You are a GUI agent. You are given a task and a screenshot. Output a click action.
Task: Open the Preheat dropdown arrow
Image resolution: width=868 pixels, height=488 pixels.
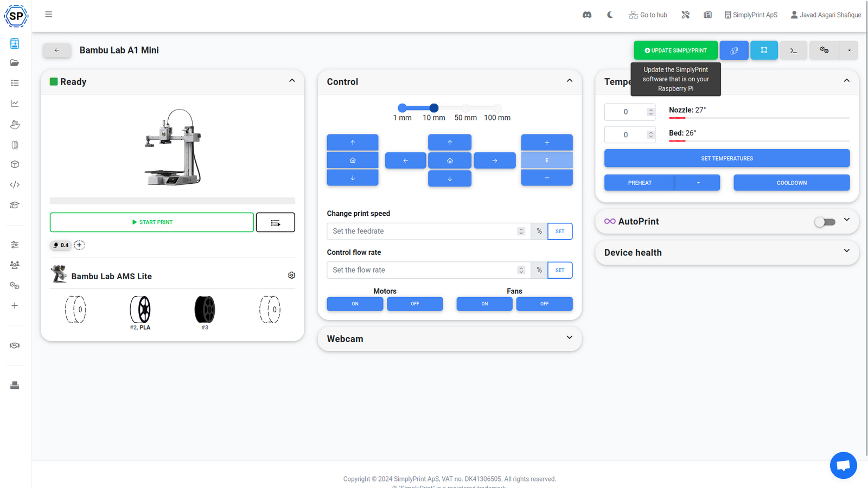tap(698, 183)
